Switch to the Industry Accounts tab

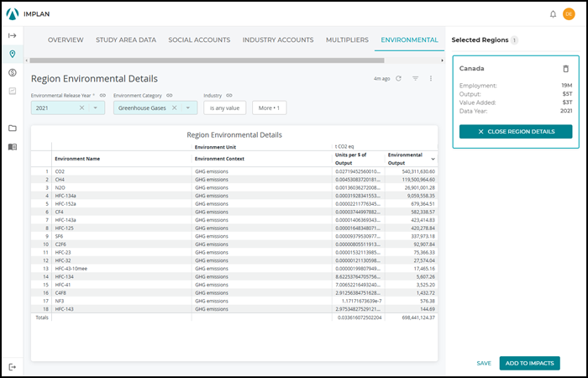pyautogui.click(x=278, y=39)
